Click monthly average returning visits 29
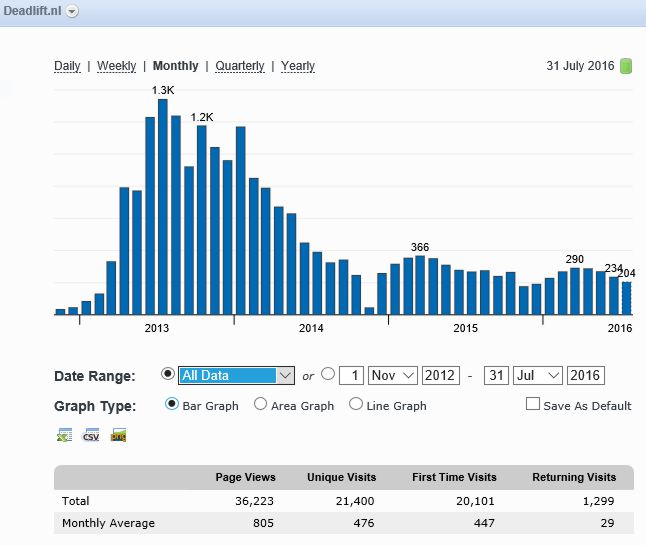The height and width of the screenshot is (545, 646). pos(608,523)
